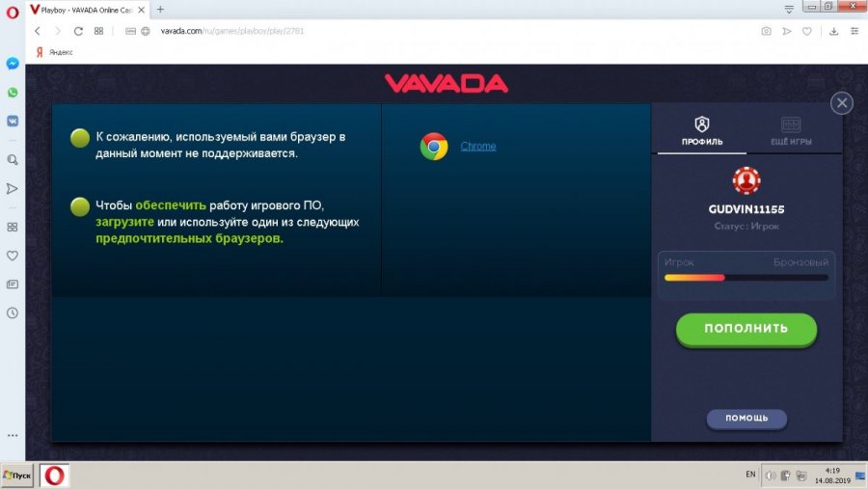This screenshot has width=868, height=489.
Task: Open the Windows Пуск start menu
Action: (18, 475)
